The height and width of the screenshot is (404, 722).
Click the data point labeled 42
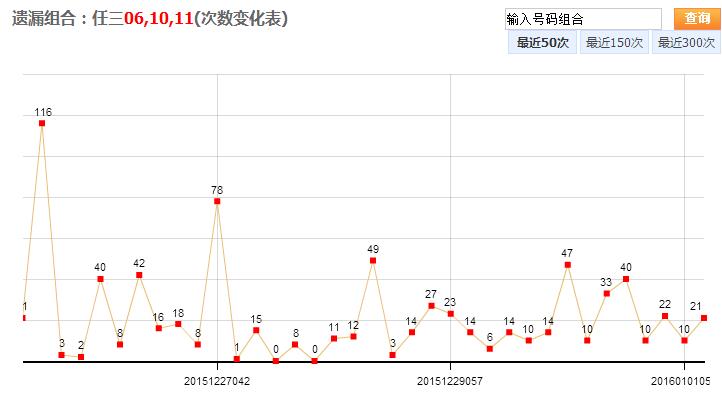(x=139, y=275)
